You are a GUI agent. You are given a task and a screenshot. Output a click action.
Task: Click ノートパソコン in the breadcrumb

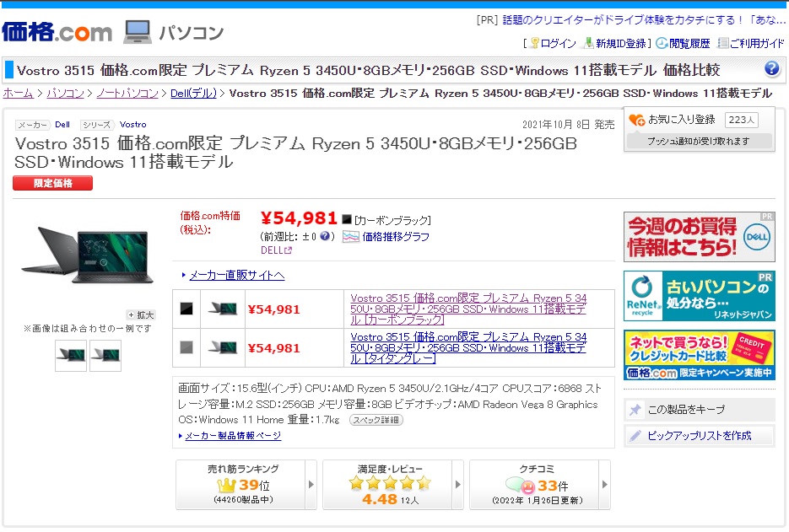(127, 93)
